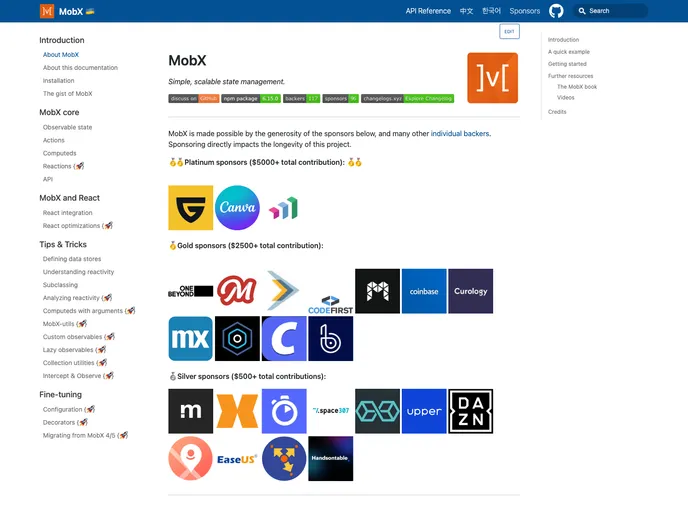Click the MobX orange logo in header
Viewport: 688px width, 512px height.
pyautogui.click(x=47, y=11)
